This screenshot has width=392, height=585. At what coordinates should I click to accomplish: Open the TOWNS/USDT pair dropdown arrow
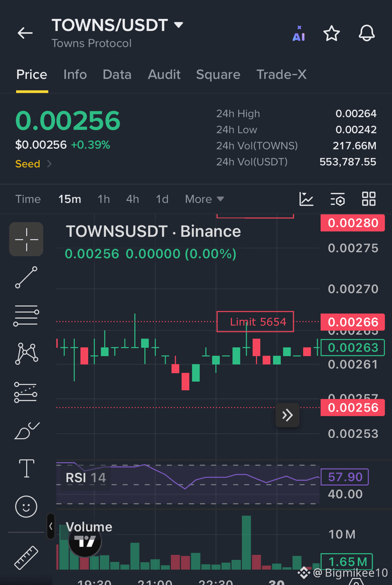[x=178, y=25]
